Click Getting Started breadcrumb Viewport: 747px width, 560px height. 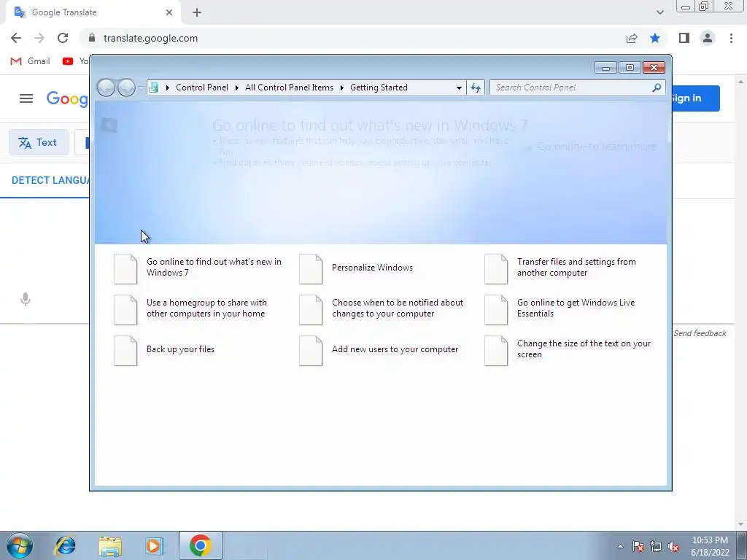click(x=379, y=87)
